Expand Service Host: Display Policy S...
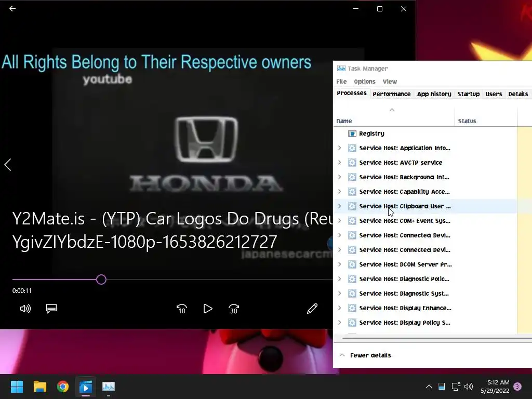Screen dimensions: 532x399 click(340, 323)
